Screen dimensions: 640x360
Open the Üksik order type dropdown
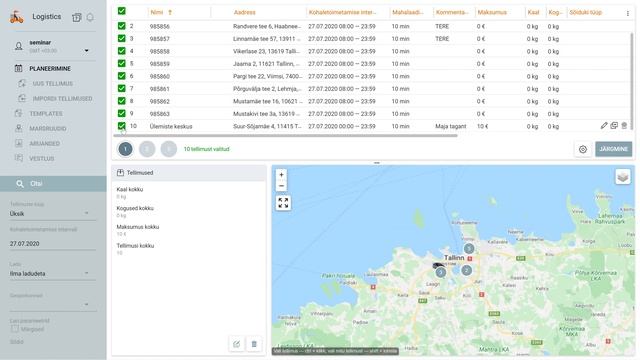click(53, 213)
